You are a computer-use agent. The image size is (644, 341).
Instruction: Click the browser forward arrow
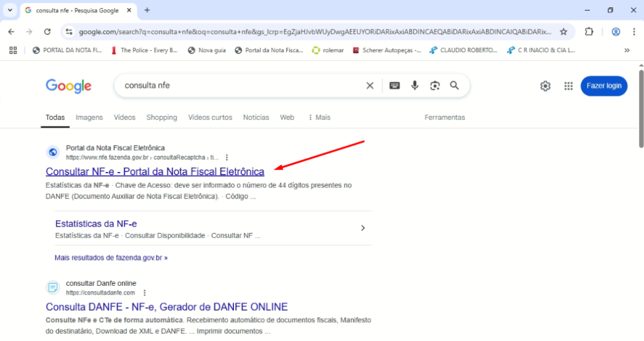29,31
